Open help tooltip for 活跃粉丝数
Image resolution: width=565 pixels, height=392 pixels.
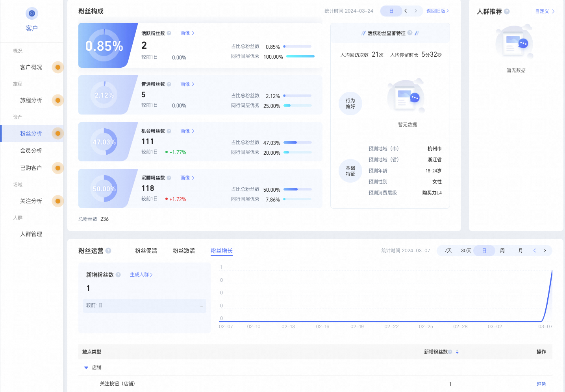tap(169, 33)
